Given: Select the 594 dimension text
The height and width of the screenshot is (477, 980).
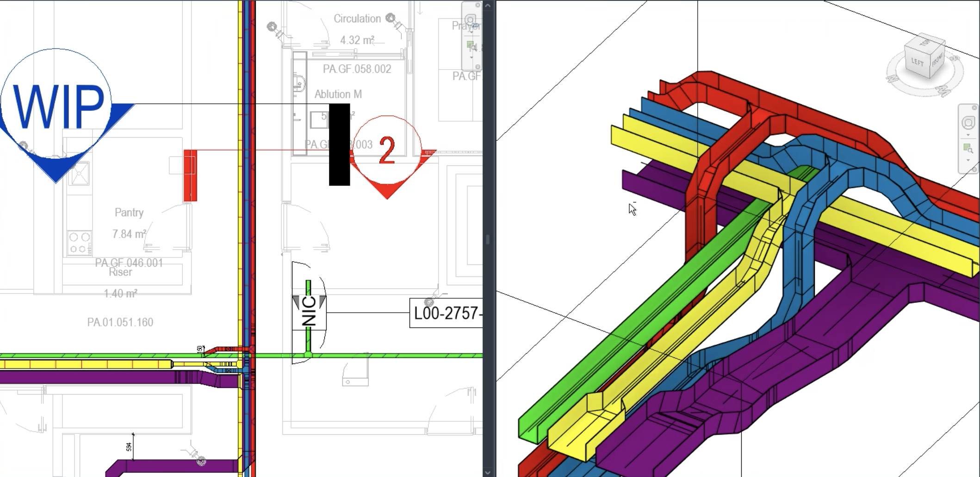Looking at the screenshot, I should [129, 447].
